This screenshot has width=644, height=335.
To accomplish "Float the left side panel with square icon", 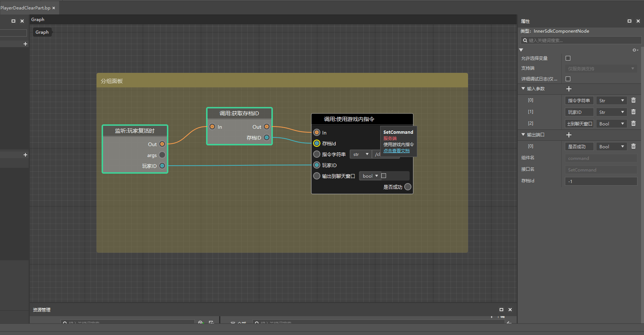I will pos(13,21).
